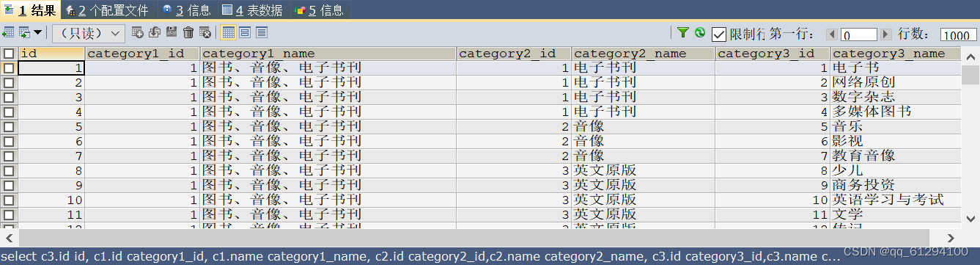Check the row checkbox for id 3
Viewport: 980px width, 265px height.
[x=9, y=97]
